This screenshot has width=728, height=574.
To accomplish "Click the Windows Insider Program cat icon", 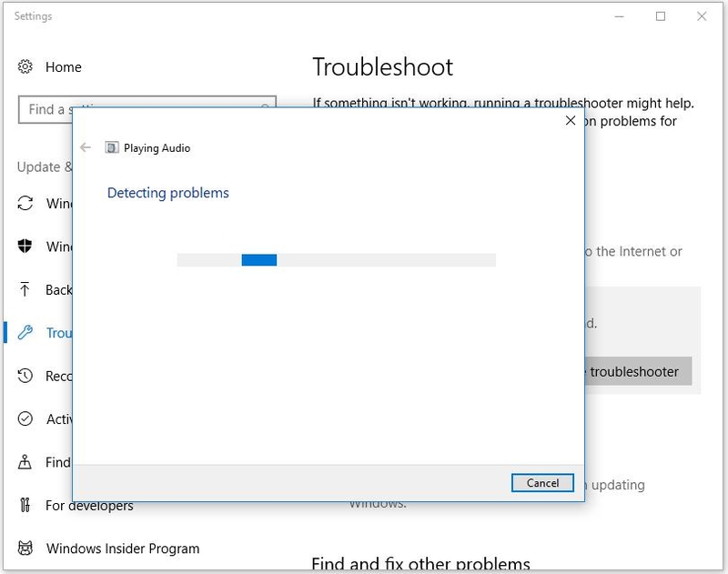I will point(25,548).
